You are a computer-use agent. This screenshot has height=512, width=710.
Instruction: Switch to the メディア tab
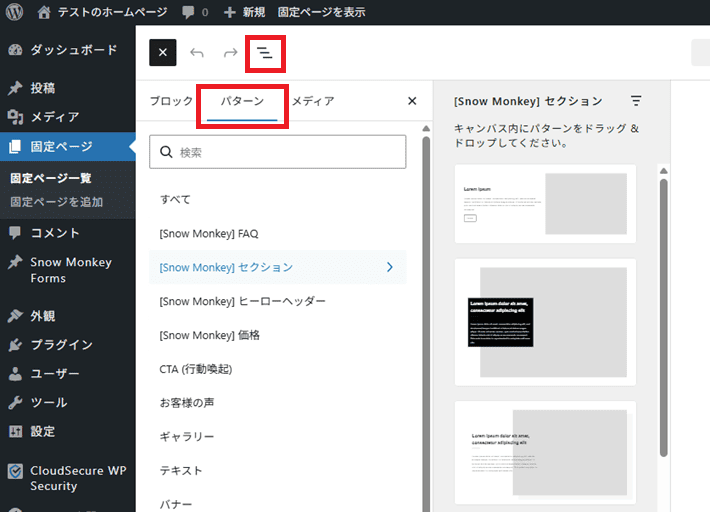313,101
